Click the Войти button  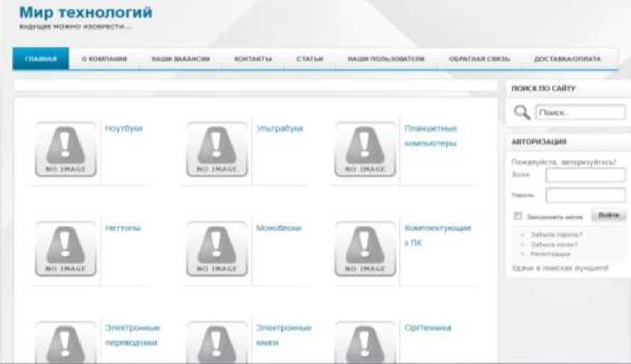(608, 215)
